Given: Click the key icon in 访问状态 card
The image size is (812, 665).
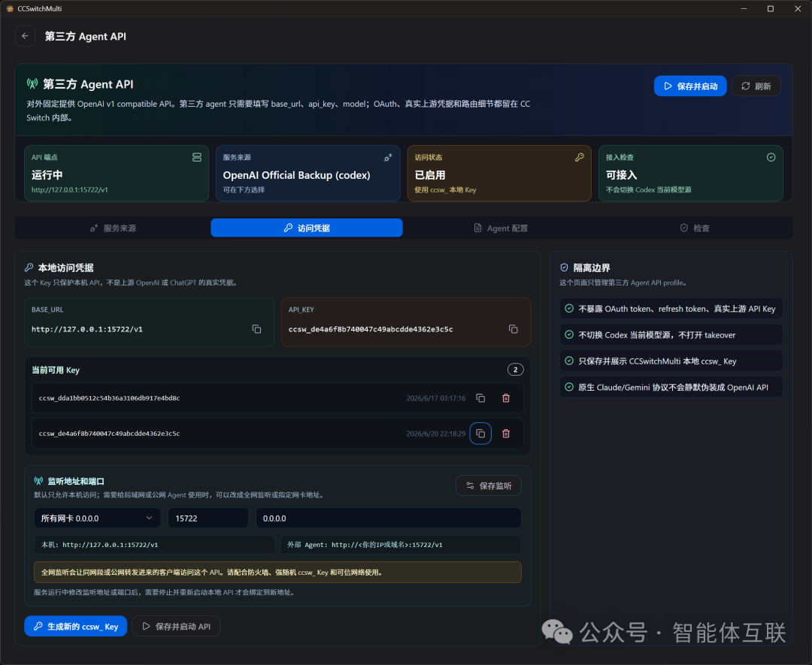Looking at the screenshot, I should (580, 157).
